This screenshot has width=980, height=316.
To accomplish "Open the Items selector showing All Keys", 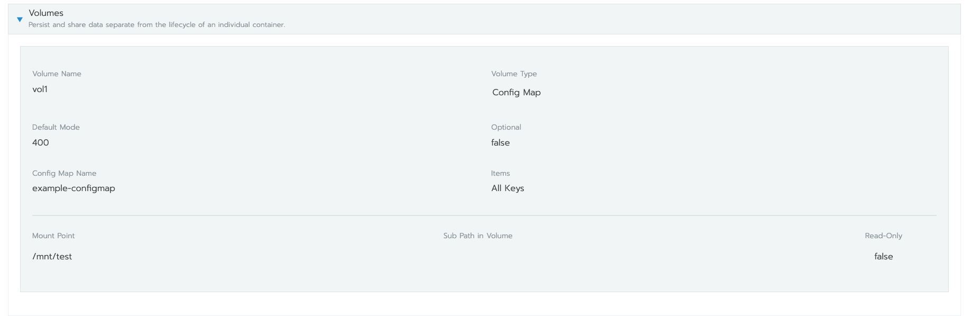I will (508, 188).
